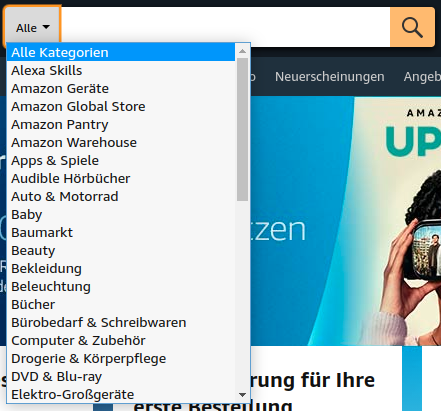Click the dropdown scrollbar thumb
441x411 pixels.
tap(242, 130)
